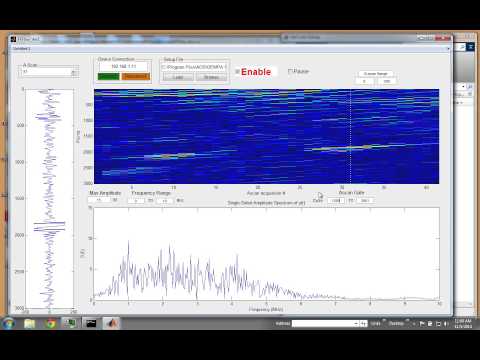Click the Desktop toolbar label in taskbar
This screenshot has width=480, height=360.
396,323
